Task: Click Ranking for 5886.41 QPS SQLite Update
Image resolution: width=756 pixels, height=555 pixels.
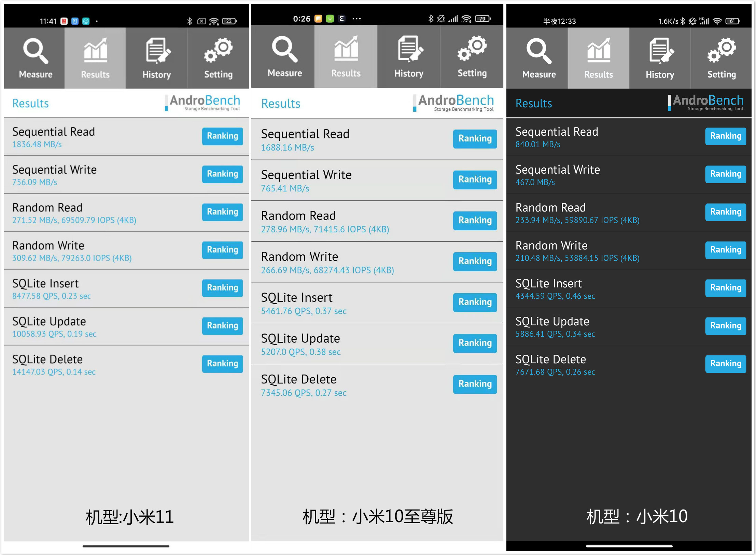Action: click(x=725, y=326)
